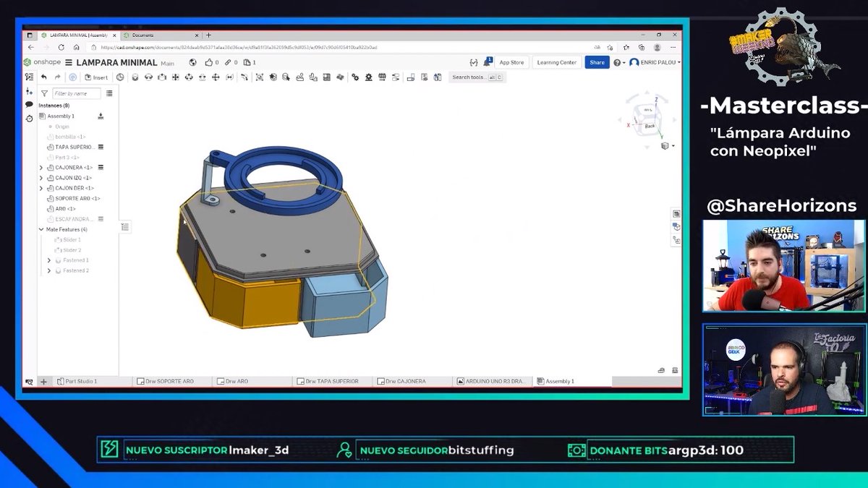Click the linked icon beside CAJONERA
Screen dimensions: 868x488
(x=101, y=167)
